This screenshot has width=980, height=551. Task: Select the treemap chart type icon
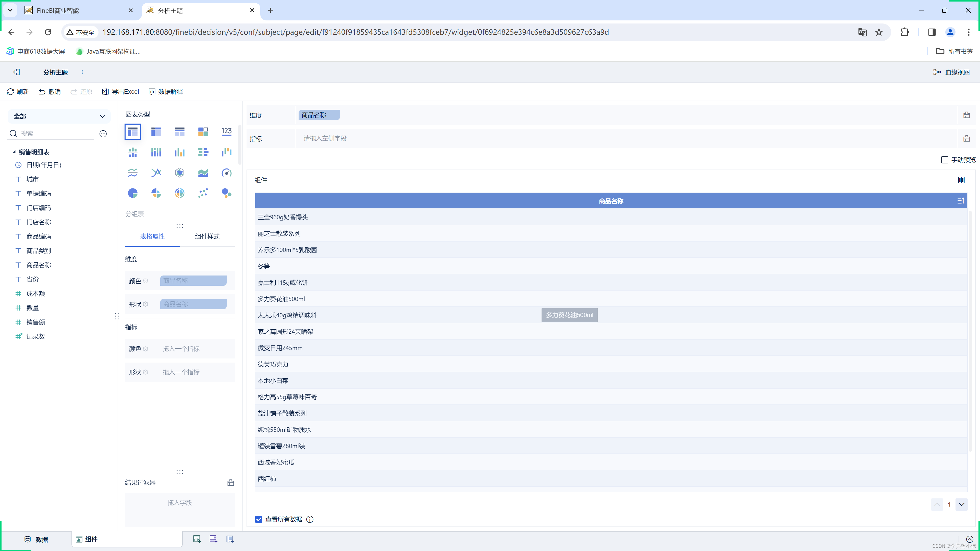click(203, 132)
